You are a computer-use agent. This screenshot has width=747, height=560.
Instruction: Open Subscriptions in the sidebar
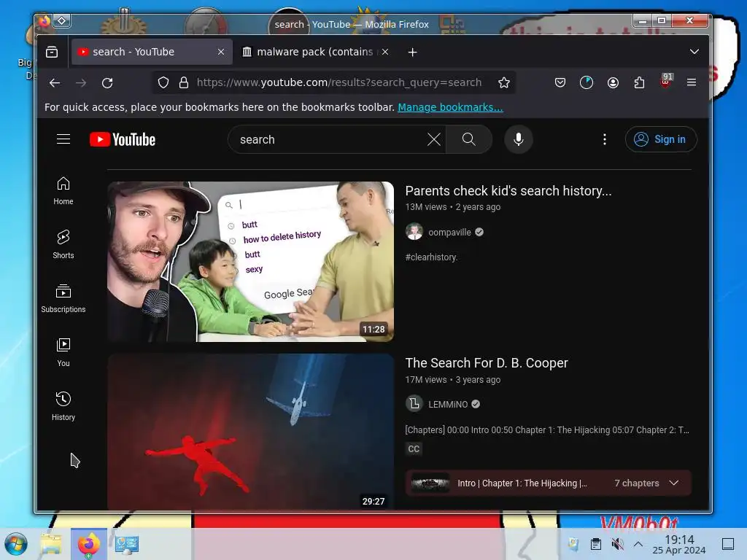tap(63, 298)
